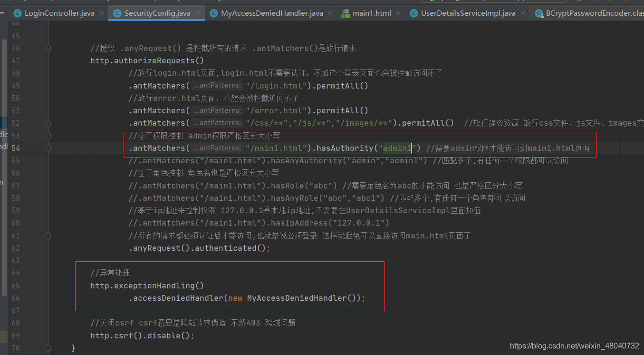Click .anyRequest().authenticated() code
The width and height of the screenshot is (644, 355).
[199, 248]
